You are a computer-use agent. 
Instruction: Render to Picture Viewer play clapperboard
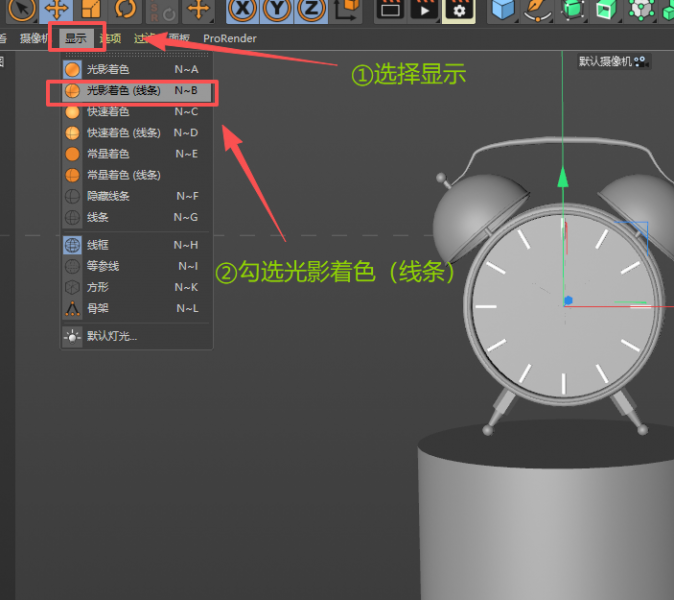(x=425, y=9)
